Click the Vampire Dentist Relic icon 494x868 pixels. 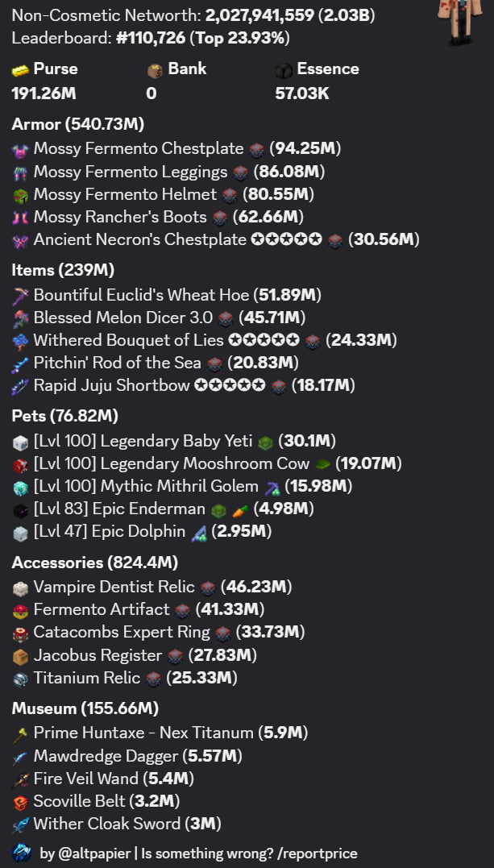tap(20, 588)
